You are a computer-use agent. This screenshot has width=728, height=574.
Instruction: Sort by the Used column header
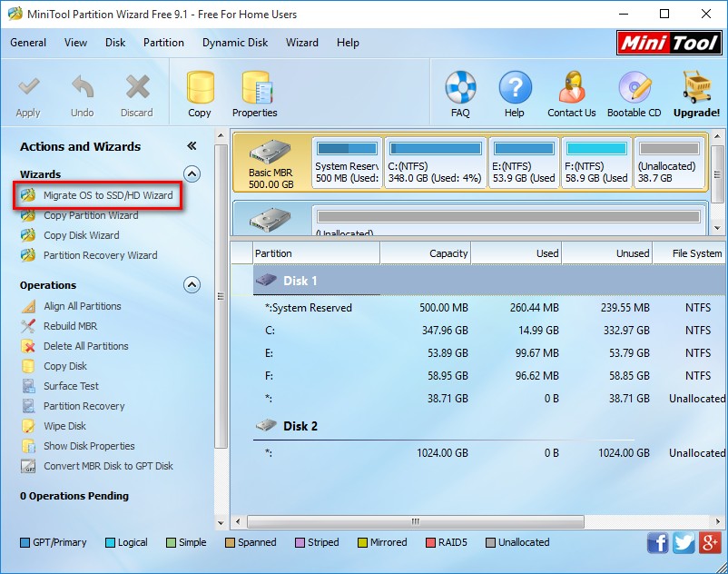pos(516,253)
